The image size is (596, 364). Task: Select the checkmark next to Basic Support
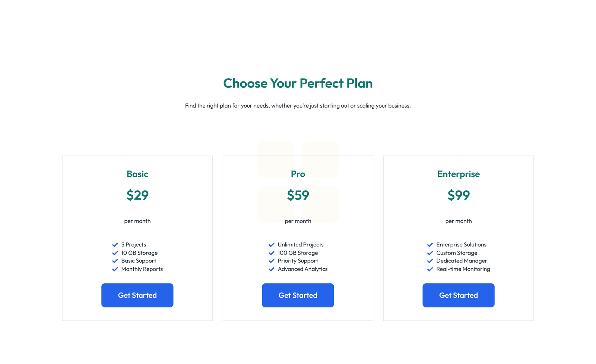115,261
